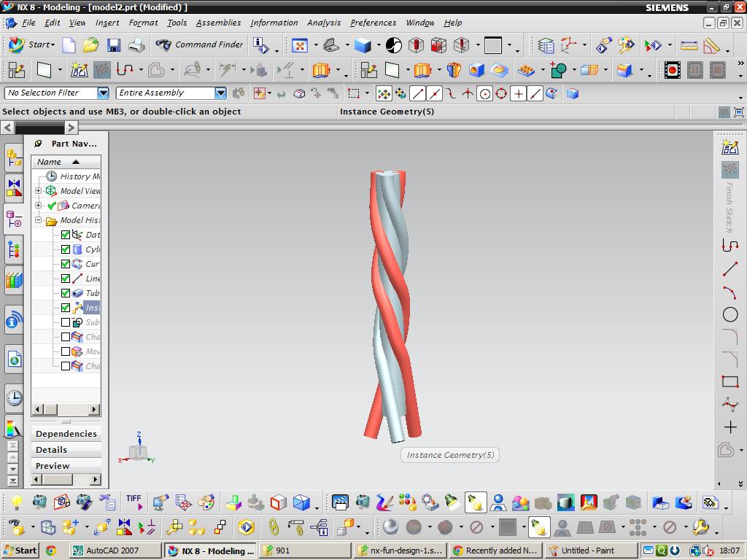Click the Save icon in the toolbar
Image resolution: width=747 pixels, height=560 pixels.
pyautogui.click(x=114, y=45)
